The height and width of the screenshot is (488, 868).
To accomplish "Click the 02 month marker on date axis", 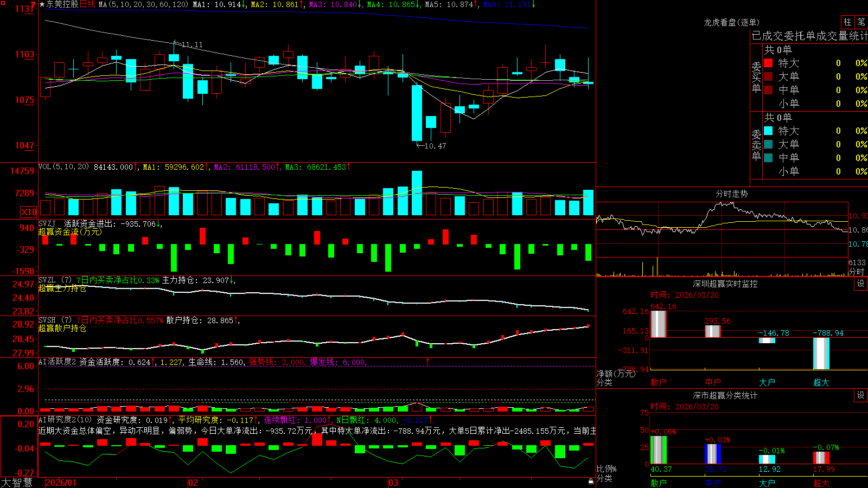I will click(x=193, y=483).
